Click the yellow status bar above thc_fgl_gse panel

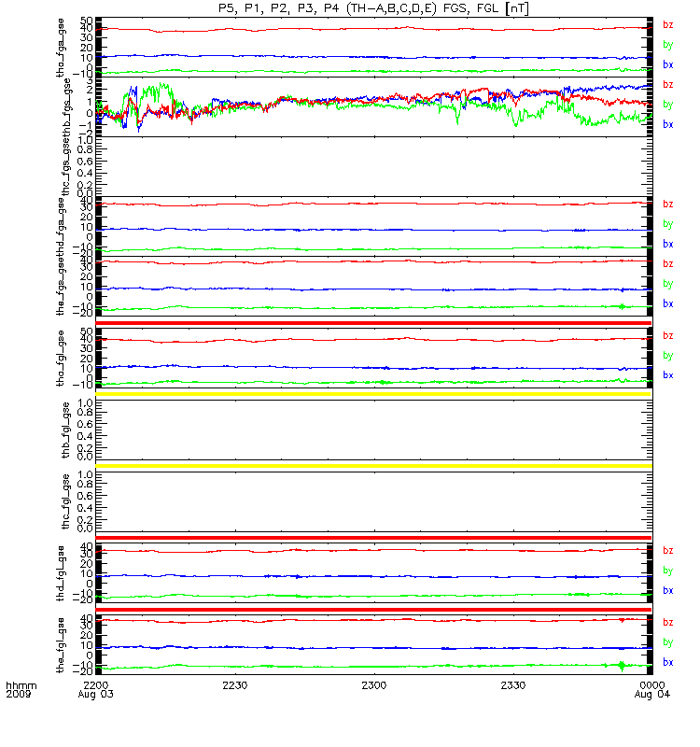[373, 466]
